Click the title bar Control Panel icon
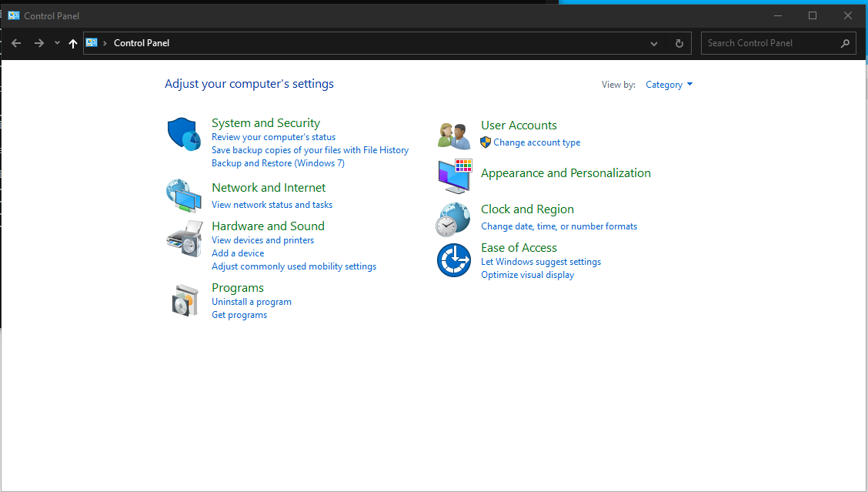This screenshot has width=868, height=492. click(x=14, y=15)
